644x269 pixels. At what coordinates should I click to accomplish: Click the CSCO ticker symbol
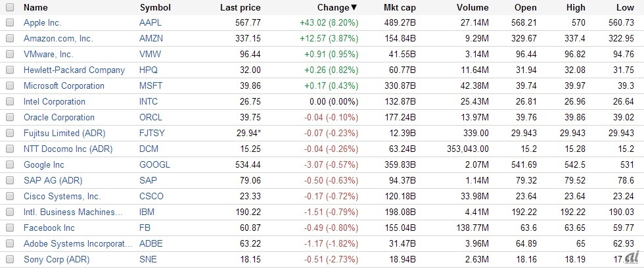[152, 197]
